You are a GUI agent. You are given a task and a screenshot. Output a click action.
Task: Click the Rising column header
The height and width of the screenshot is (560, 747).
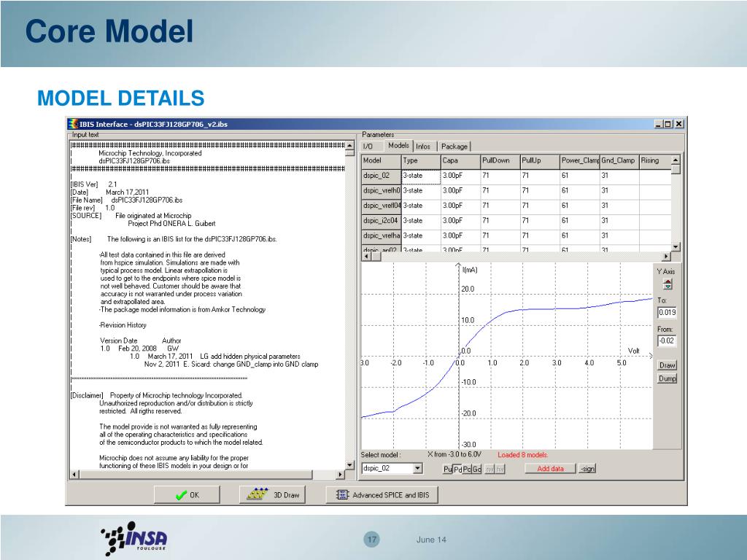point(655,161)
